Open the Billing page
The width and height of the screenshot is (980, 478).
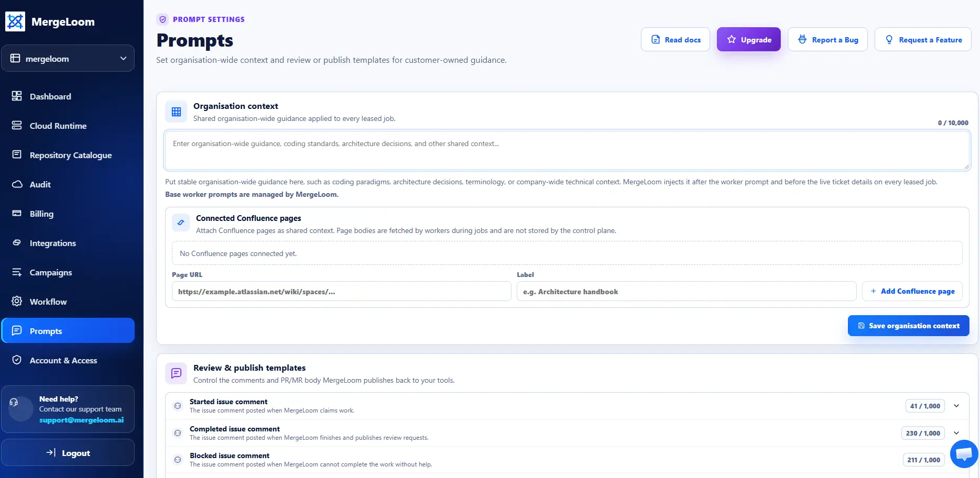pyautogui.click(x=68, y=214)
